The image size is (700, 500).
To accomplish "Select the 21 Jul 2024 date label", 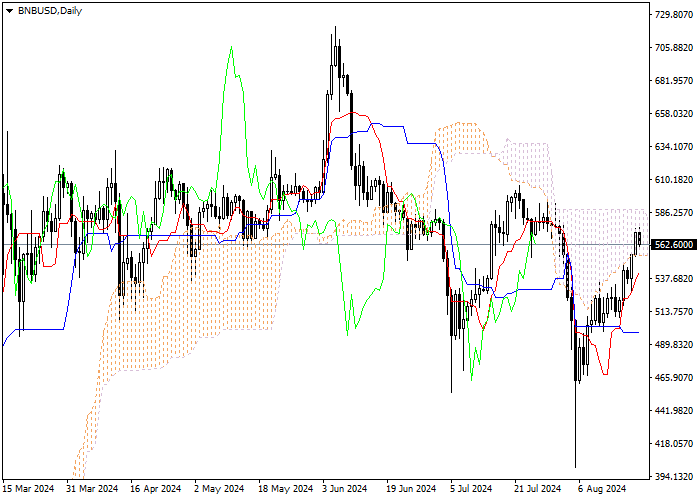I will tap(537, 489).
